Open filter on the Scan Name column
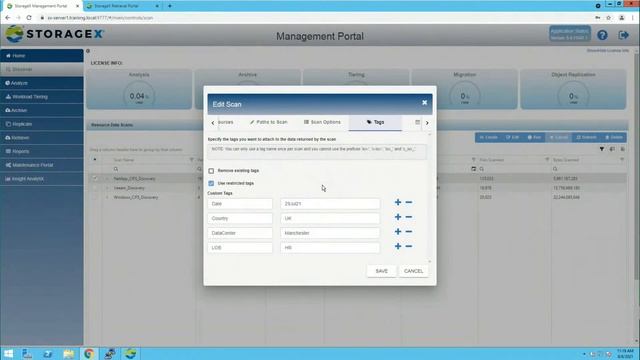Image resolution: width=640 pixels, height=360 pixels. [x=191, y=160]
